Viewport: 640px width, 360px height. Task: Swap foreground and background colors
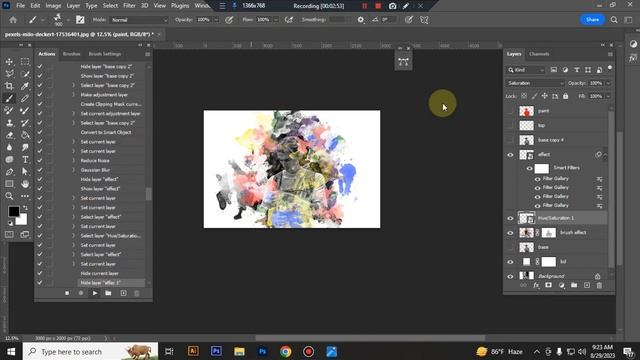click(25, 208)
